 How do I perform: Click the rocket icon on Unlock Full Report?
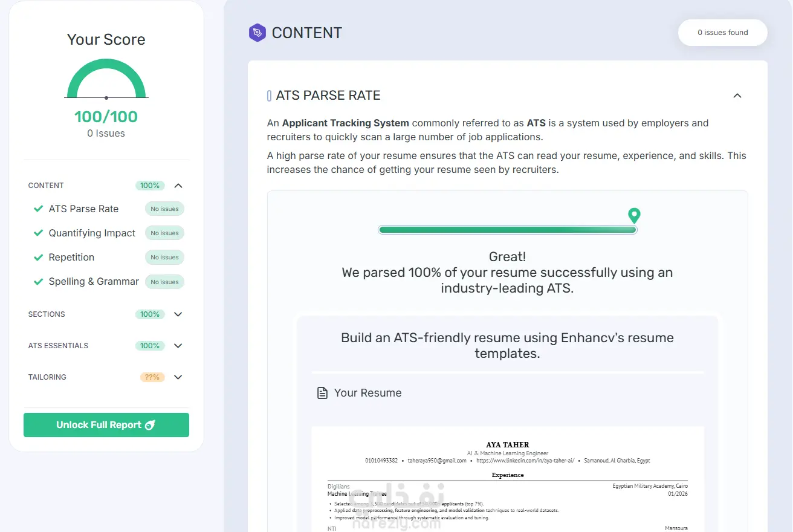[x=150, y=425]
